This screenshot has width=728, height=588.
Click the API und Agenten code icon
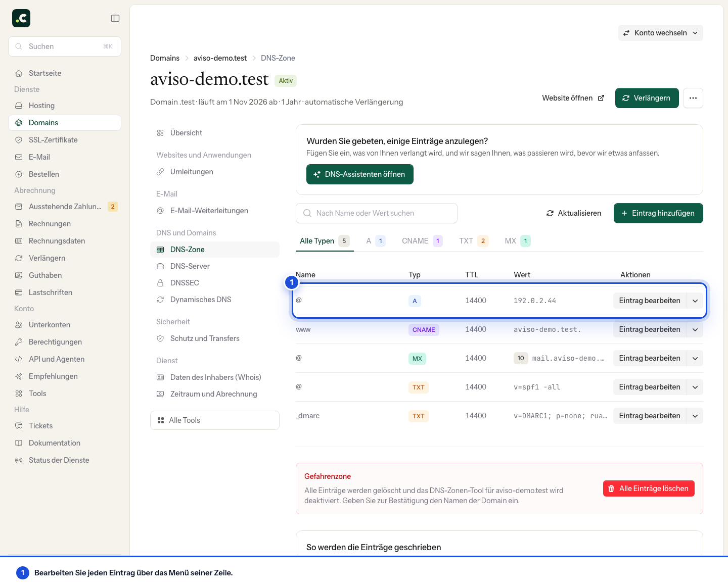click(x=19, y=359)
